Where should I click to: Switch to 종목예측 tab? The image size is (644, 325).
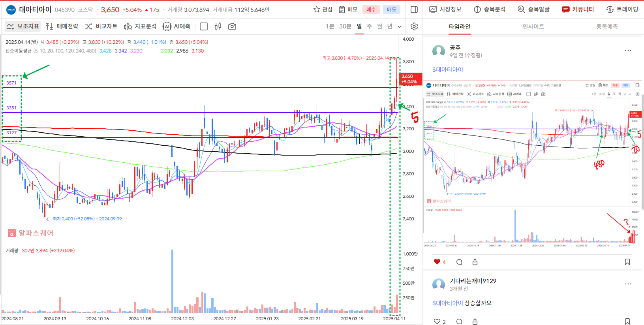(x=607, y=26)
